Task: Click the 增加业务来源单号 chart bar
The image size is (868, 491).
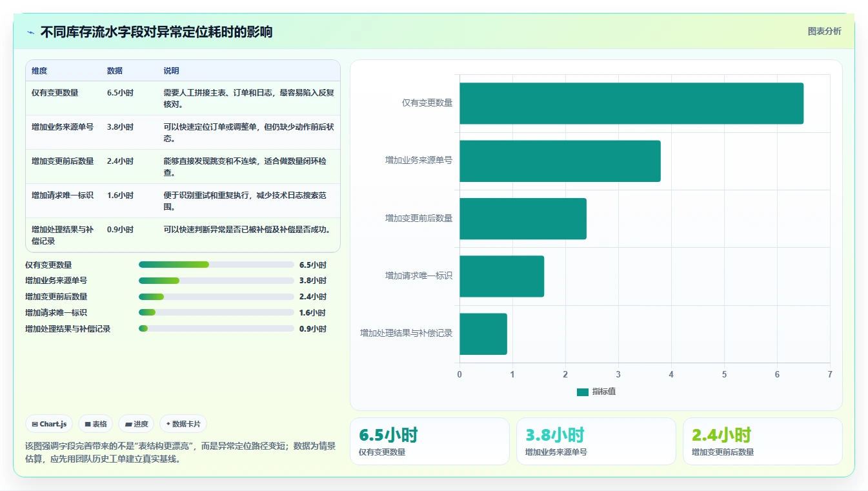Action: (560, 161)
